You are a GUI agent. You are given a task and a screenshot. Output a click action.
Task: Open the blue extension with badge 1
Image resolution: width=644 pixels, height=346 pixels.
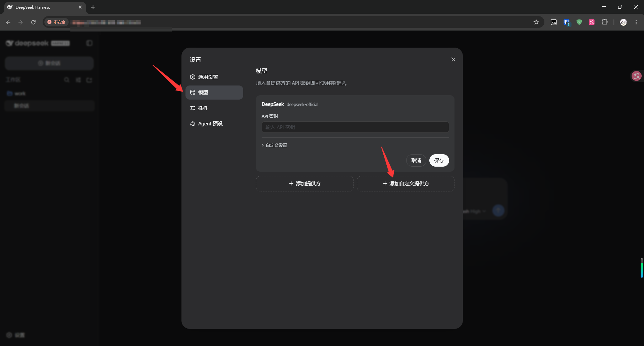[567, 22]
